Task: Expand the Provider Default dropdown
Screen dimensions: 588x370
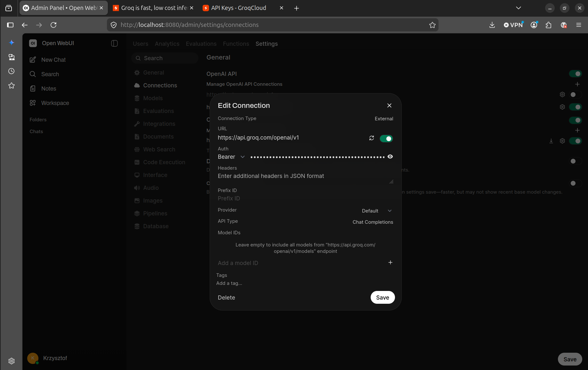Action: click(x=377, y=211)
